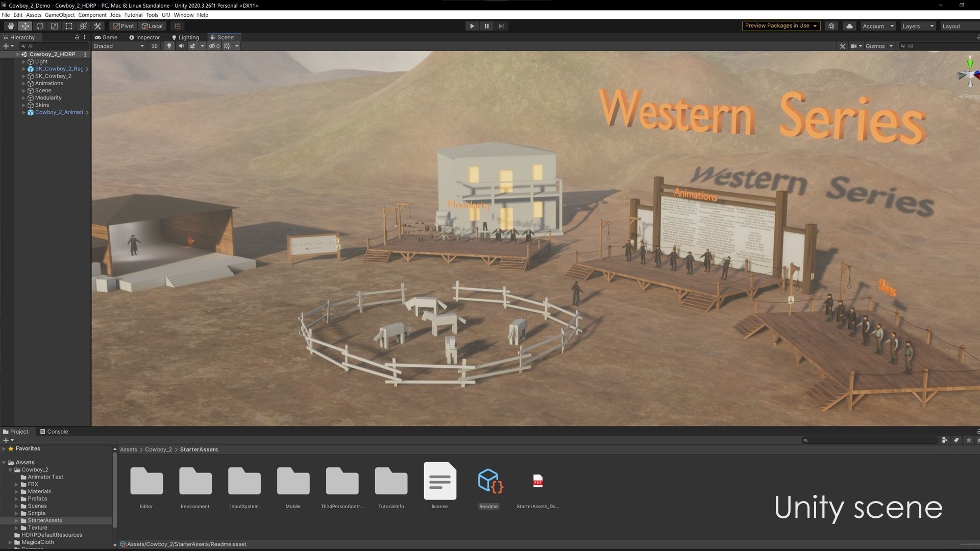Open Hierarchy panel options menu
The image size is (980, 551).
point(85,37)
